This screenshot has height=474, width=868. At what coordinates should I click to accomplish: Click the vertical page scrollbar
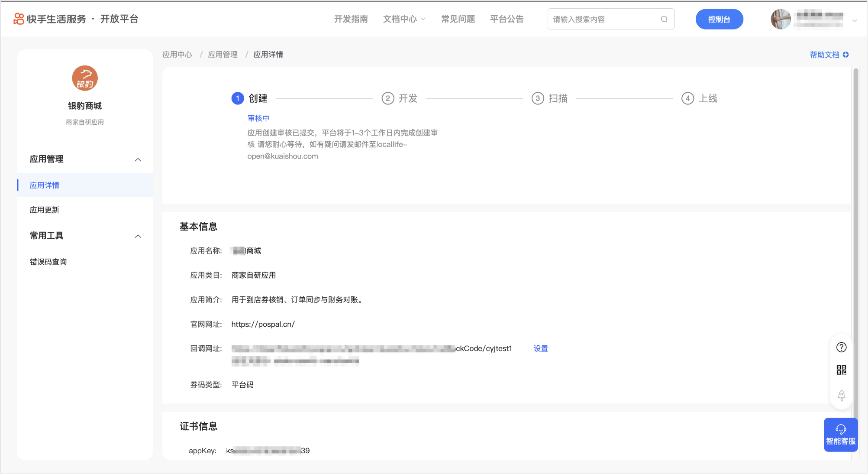pos(855,217)
